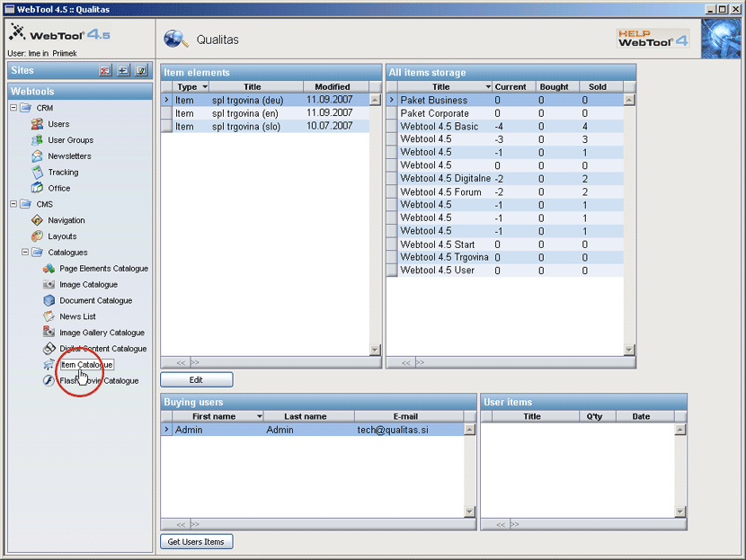Open the Newsletters tool
The height and width of the screenshot is (560, 746).
pyautogui.click(x=69, y=156)
